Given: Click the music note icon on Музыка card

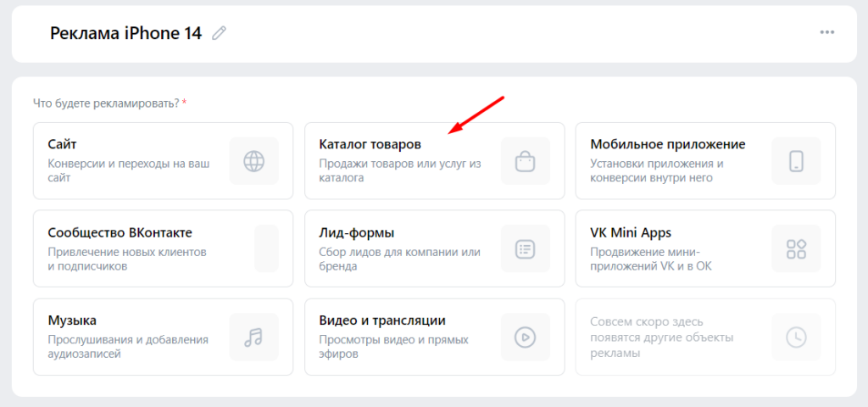Looking at the screenshot, I should [254, 337].
